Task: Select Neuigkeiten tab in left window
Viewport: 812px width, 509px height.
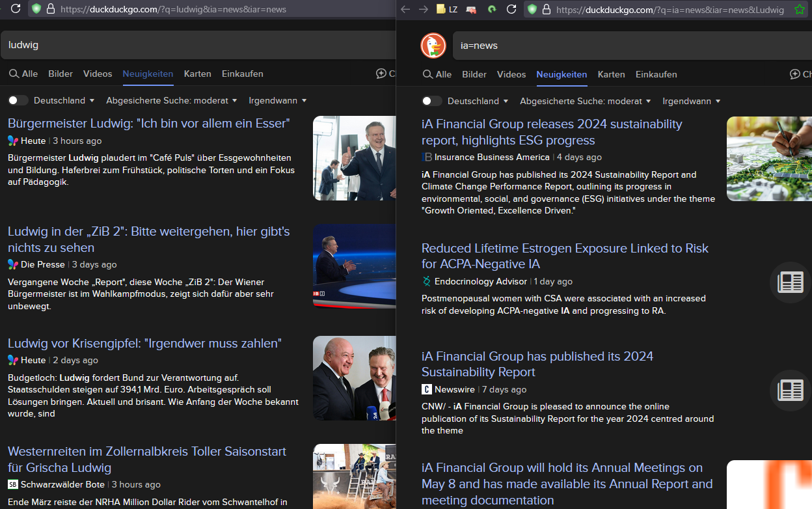Action: click(x=148, y=74)
